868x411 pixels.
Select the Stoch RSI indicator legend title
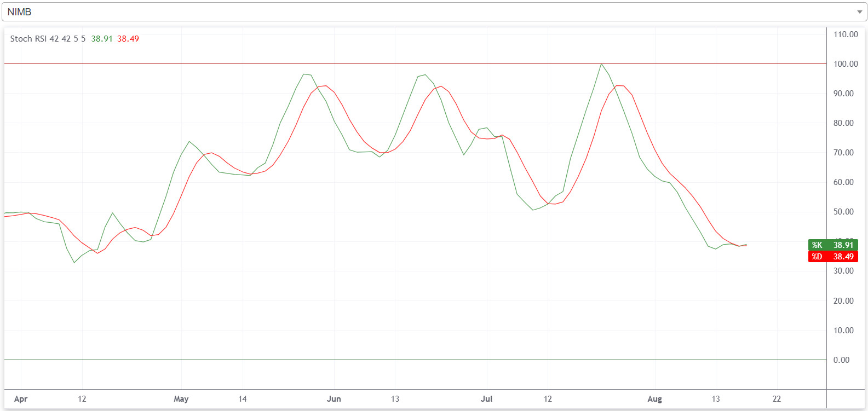48,39
